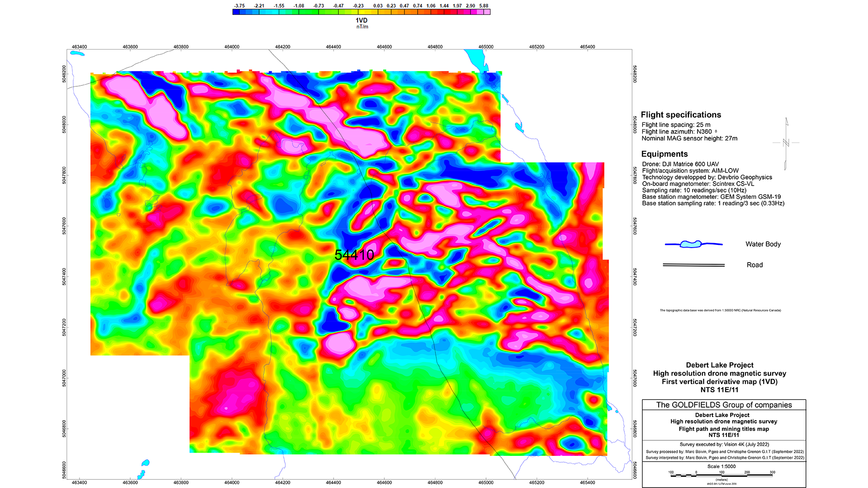Click the Drone: DJI Matrice 600 UAV line
Screen dimensions: 868x488
(680, 164)
